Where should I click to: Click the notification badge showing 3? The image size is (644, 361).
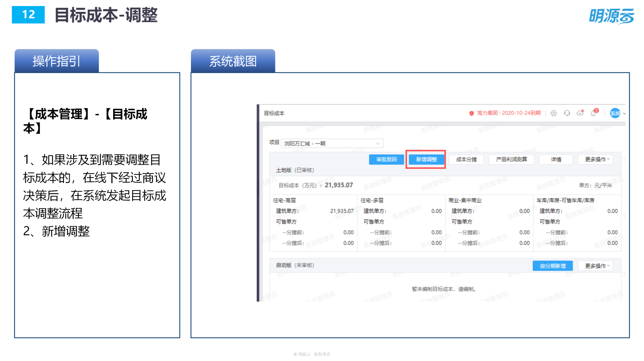tap(597, 110)
